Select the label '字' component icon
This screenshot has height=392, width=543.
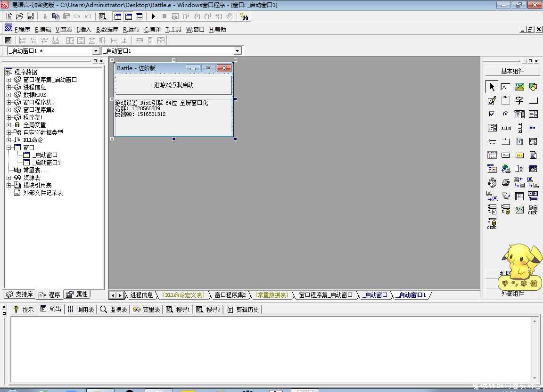click(x=519, y=100)
